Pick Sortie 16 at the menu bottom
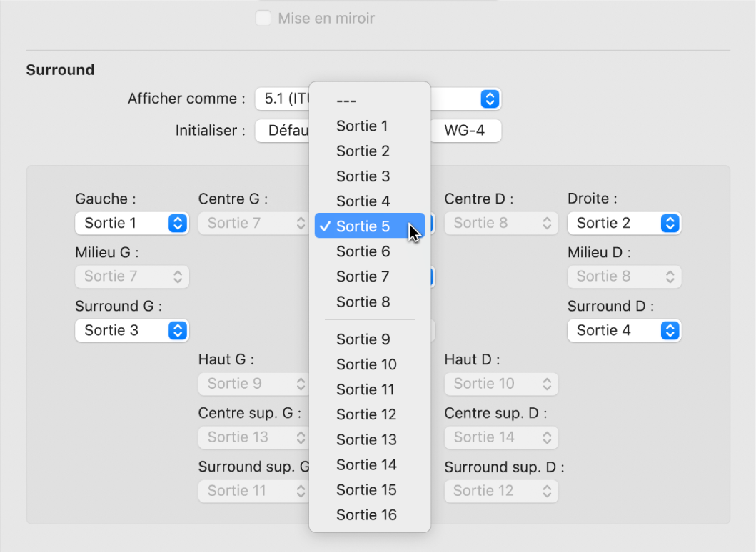 click(366, 515)
